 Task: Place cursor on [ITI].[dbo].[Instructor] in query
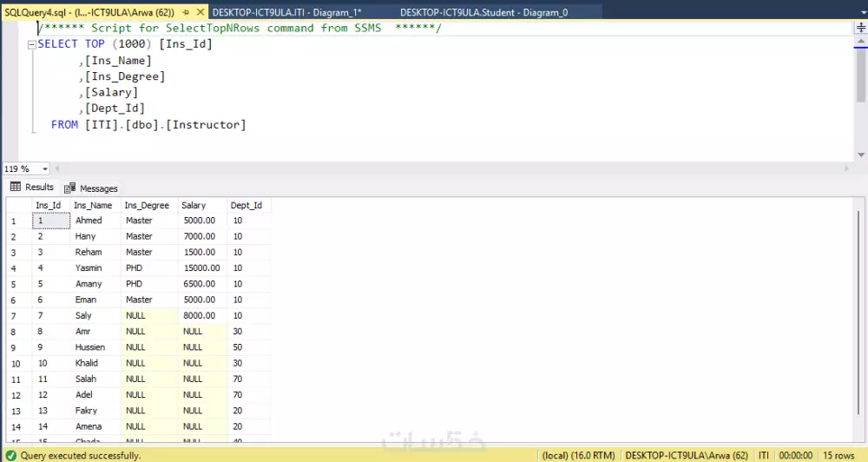(x=166, y=125)
